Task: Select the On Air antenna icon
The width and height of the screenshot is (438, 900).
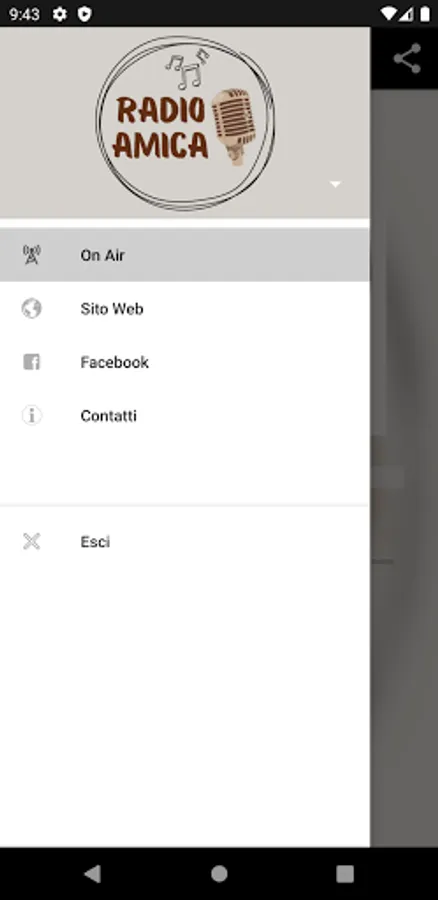Action: click(32, 255)
